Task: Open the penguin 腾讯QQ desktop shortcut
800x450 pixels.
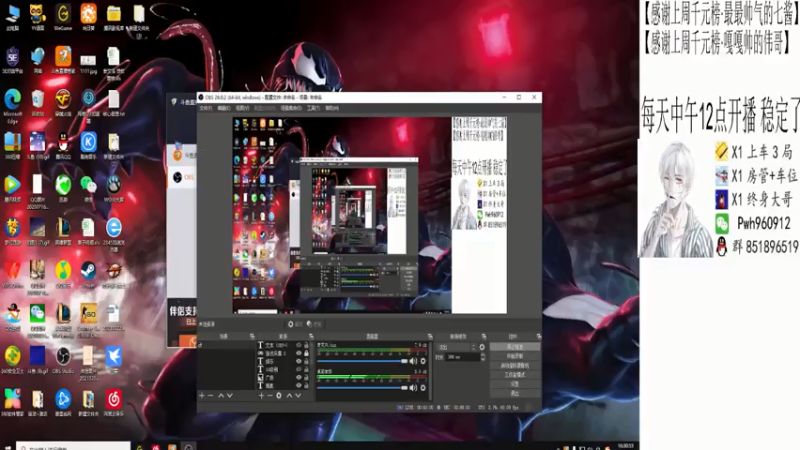Action: coord(63,145)
